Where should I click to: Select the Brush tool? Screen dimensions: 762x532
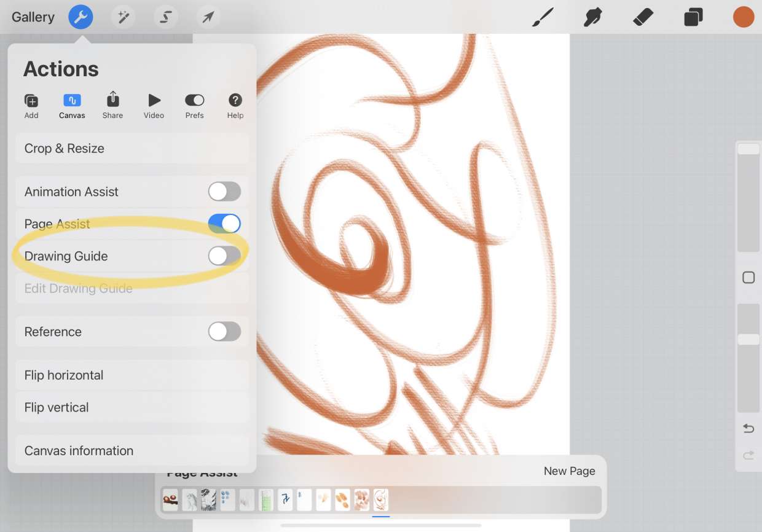pyautogui.click(x=541, y=17)
